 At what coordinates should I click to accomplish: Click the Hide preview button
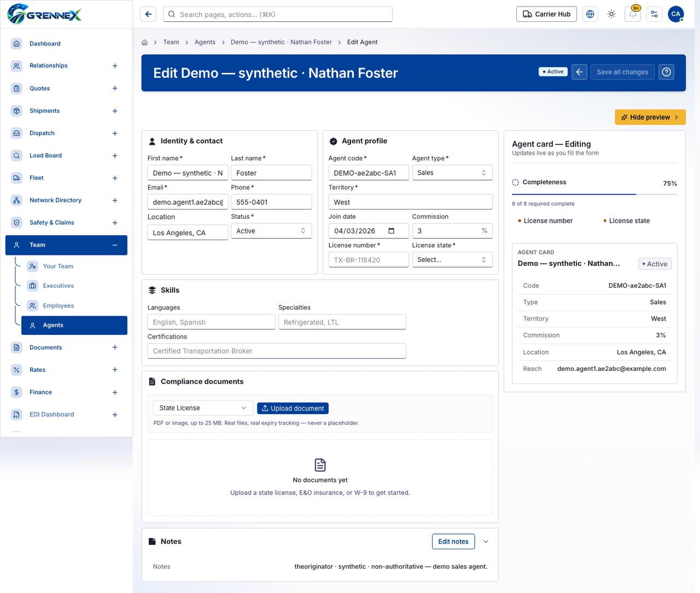(x=650, y=117)
